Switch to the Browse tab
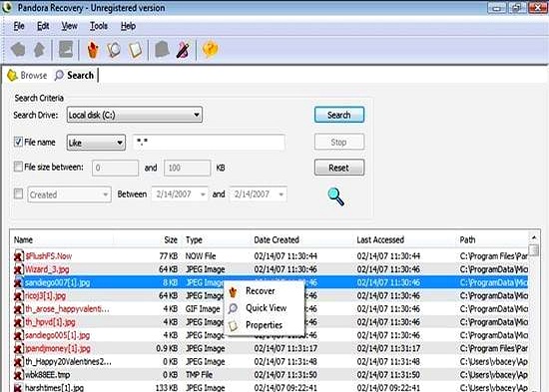The height and width of the screenshot is (392, 549). pos(27,75)
